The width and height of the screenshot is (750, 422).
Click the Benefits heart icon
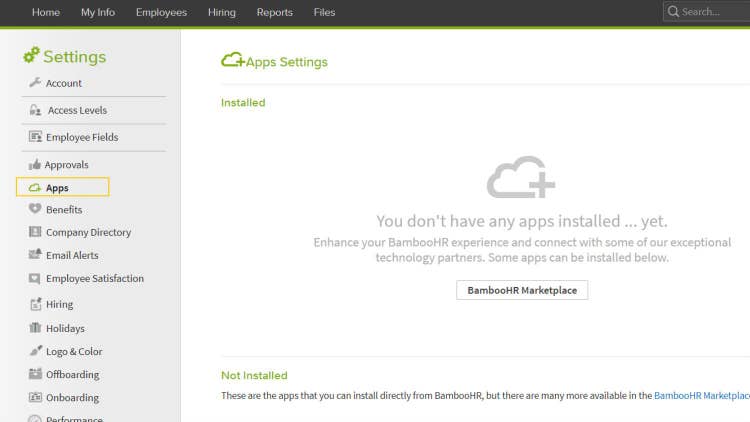pyautogui.click(x=35, y=209)
